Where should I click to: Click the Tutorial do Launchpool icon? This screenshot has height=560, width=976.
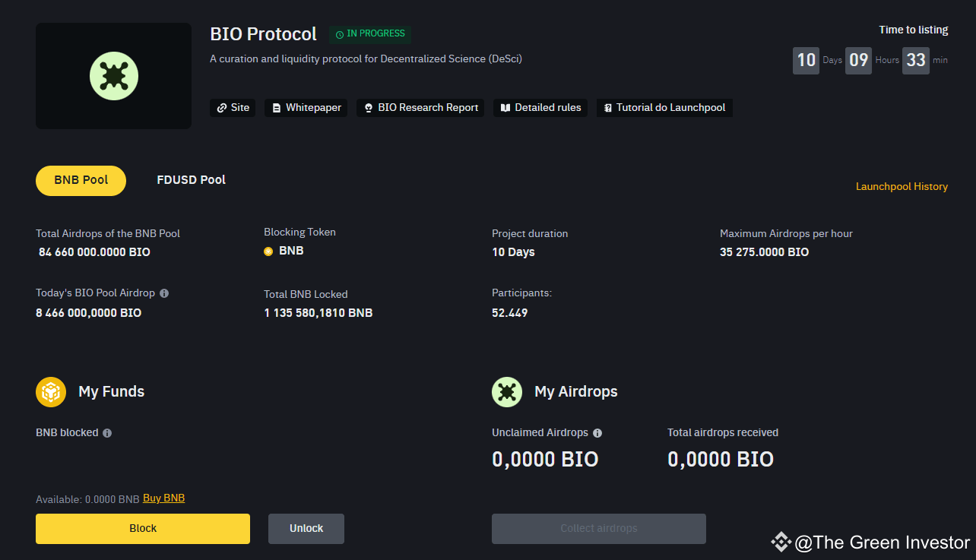[x=607, y=108]
